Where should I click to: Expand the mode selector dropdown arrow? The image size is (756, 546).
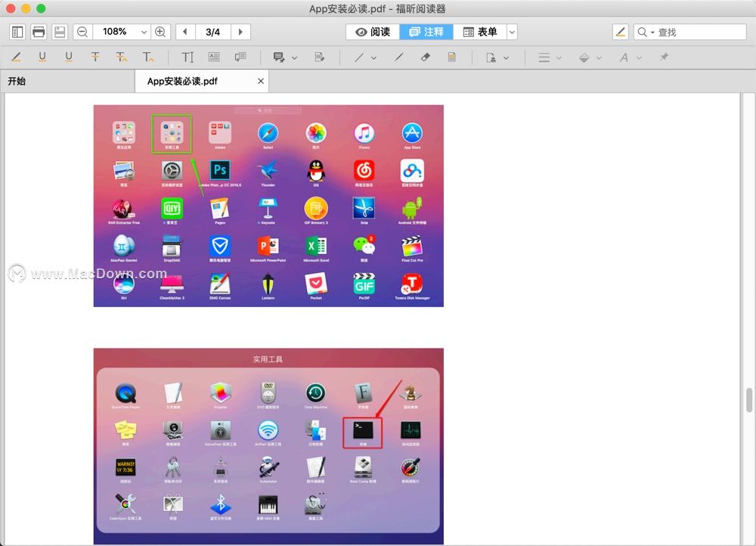512,32
